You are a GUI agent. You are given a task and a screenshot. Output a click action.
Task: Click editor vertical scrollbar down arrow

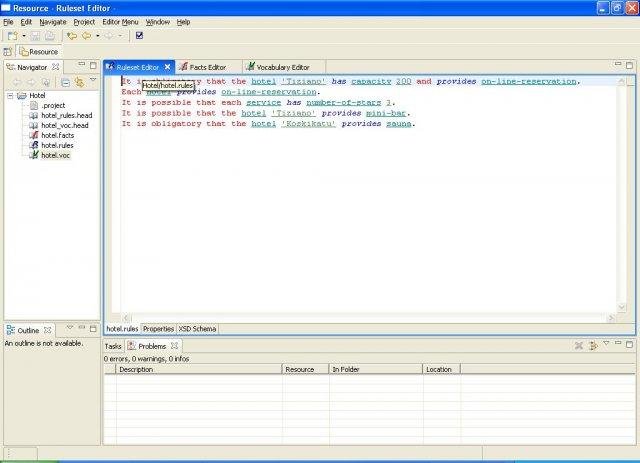[622, 307]
